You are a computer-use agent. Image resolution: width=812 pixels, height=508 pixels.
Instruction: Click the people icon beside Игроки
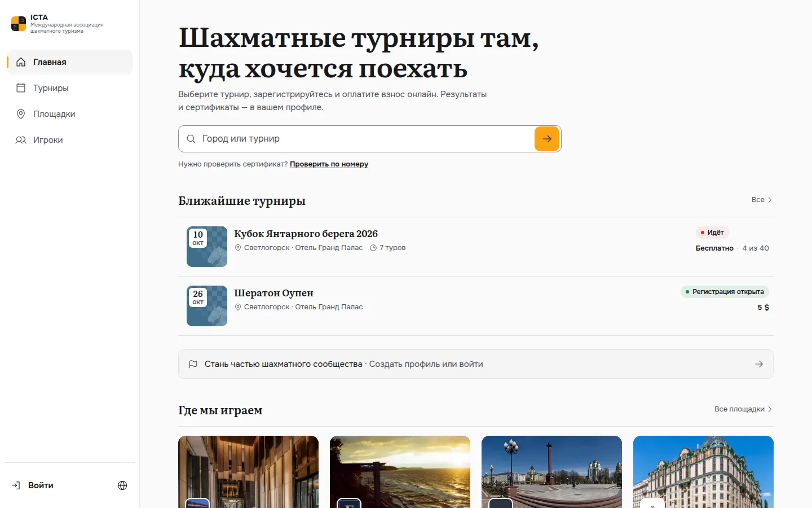[x=21, y=140]
